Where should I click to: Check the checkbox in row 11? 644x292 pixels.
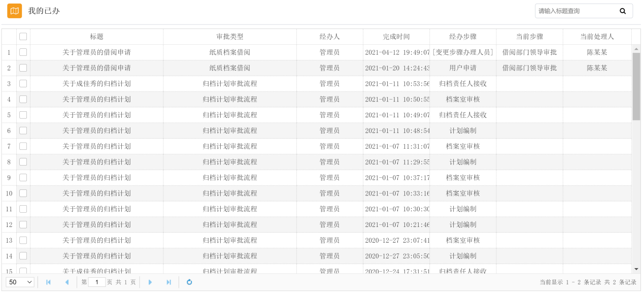click(x=23, y=209)
